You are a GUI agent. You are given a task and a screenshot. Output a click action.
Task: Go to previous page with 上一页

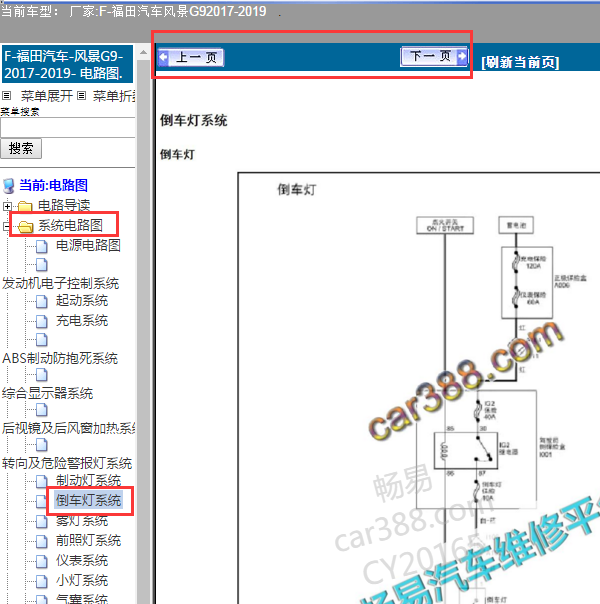pos(191,58)
